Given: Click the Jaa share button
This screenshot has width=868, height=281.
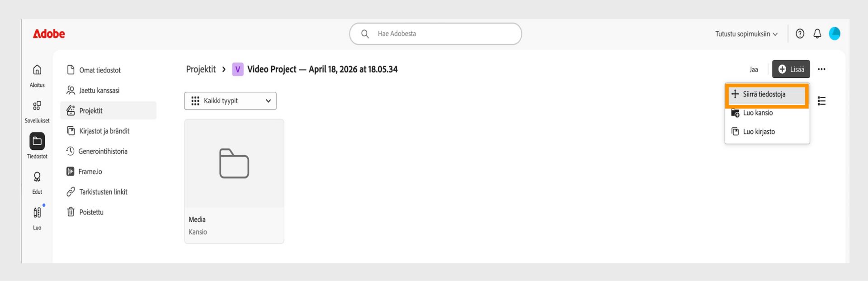Looking at the screenshot, I should pos(754,69).
